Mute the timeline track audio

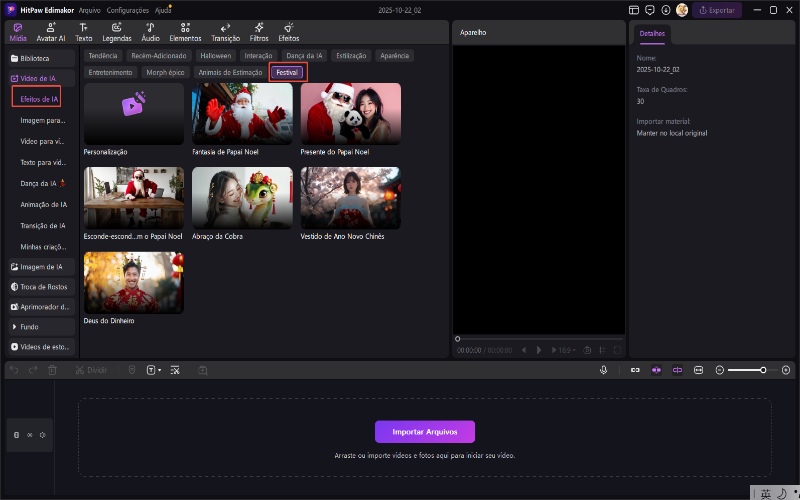pos(43,435)
